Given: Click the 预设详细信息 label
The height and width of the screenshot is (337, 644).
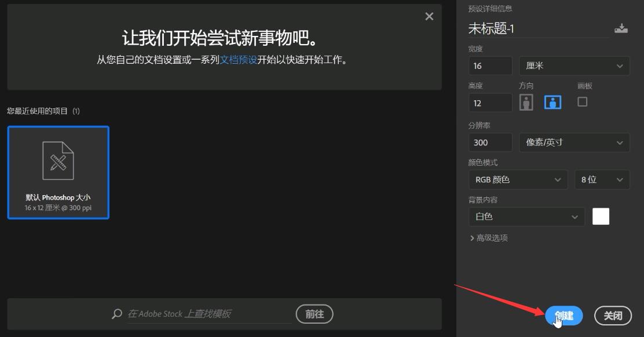Looking at the screenshot, I should click(x=491, y=9).
